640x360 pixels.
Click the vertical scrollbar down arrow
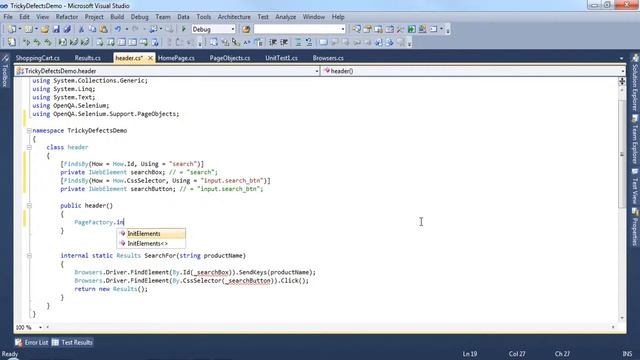622,318
